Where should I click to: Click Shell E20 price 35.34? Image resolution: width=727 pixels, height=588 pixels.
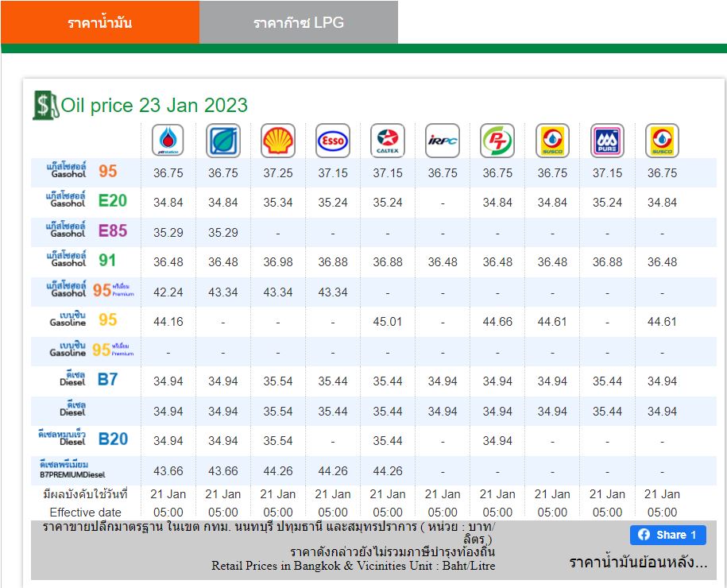(x=278, y=203)
